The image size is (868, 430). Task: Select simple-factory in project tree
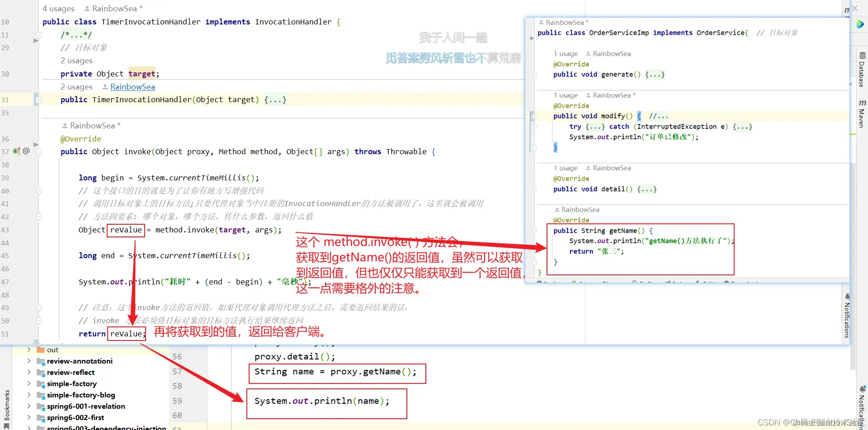click(71, 383)
